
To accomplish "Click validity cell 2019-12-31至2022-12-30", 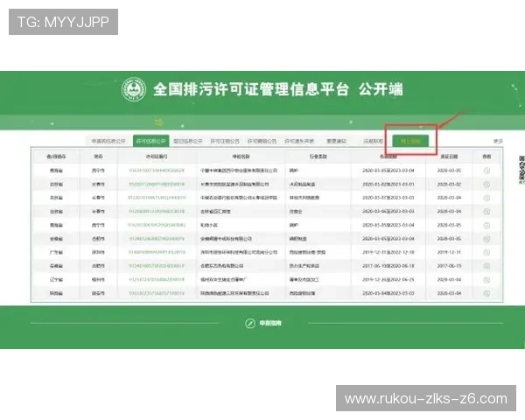I will click(388, 252).
